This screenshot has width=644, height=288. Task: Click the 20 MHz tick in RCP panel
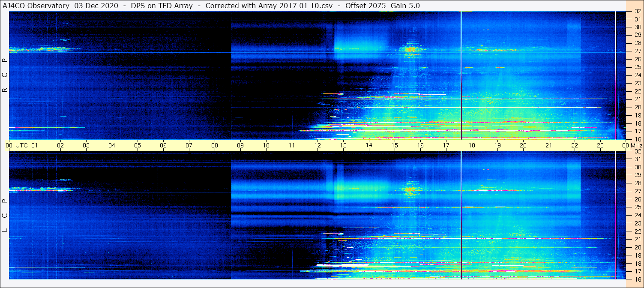coord(637,107)
